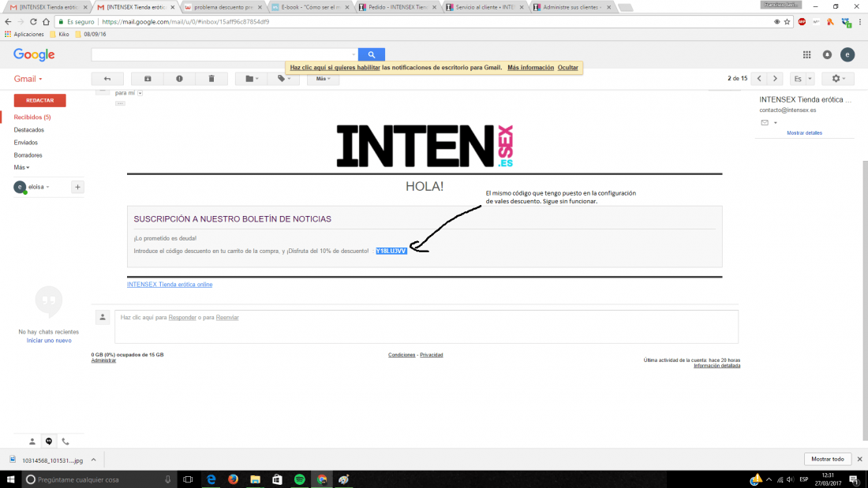Open the Gmail settings gear menu

838,79
